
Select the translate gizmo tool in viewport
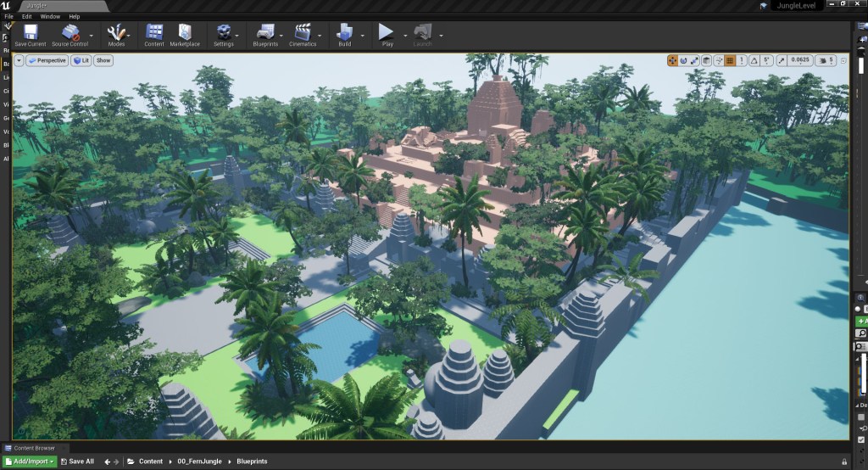pyautogui.click(x=673, y=60)
